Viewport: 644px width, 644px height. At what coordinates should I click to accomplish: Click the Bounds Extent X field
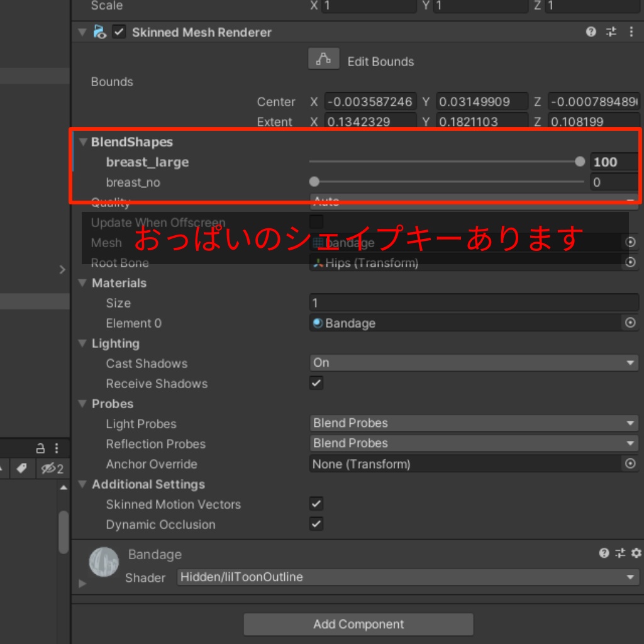(x=370, y=121)
